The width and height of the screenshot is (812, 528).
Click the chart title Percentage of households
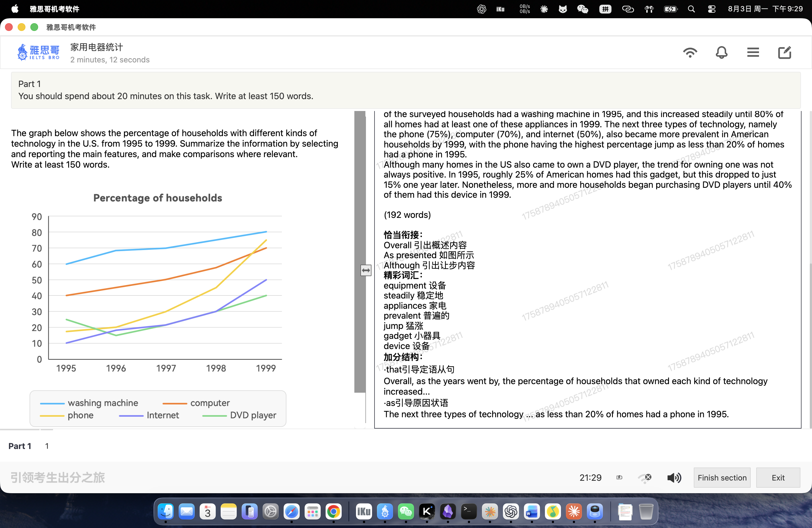click(x=158, y=198)
